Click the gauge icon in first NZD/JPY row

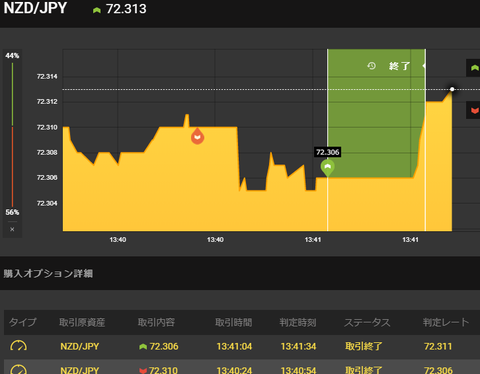tap(19, 346)
